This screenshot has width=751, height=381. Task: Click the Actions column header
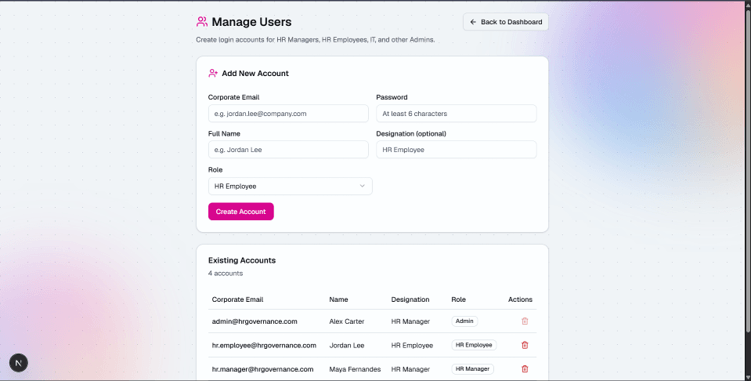pos(520,300)
